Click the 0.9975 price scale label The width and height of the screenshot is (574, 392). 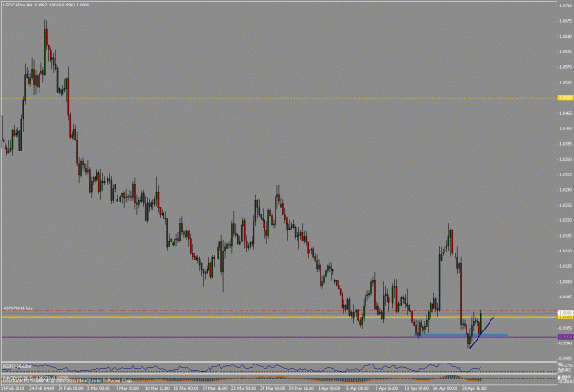click(x=565, y=328)
